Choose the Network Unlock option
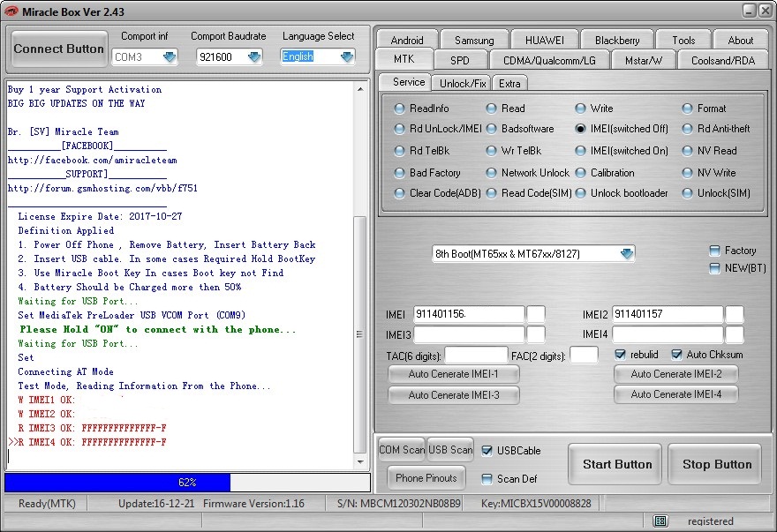The height and width of the screenshot is (532, 777). point(491,173)
